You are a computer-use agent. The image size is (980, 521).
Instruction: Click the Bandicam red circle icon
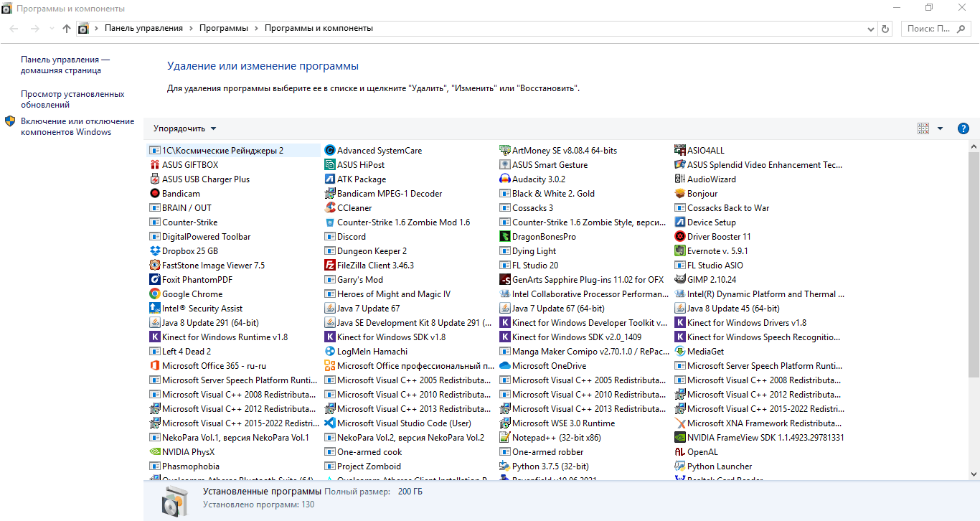point(155,194)
